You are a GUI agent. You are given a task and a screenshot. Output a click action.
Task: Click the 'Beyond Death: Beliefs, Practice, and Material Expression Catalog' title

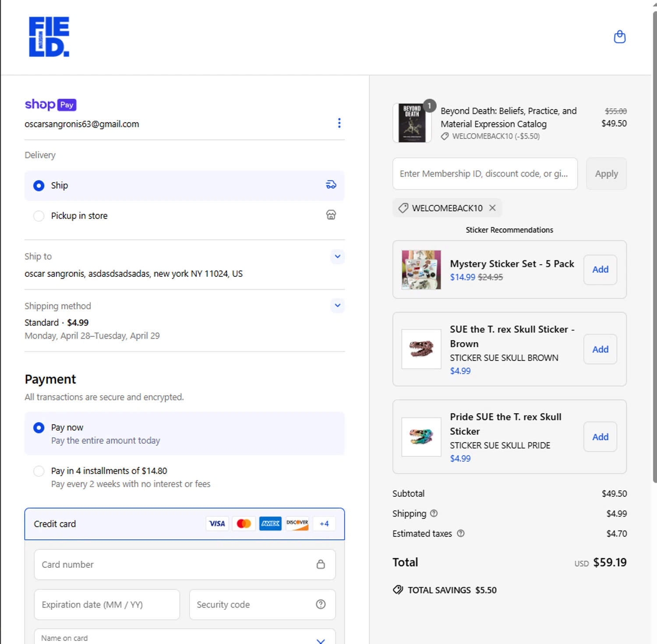pyautogui.click(x=509, y=117)
